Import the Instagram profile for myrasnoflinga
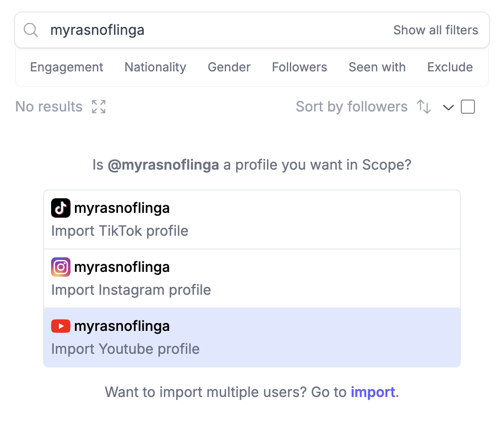The width and height of the screenshot is (504, 423). (252, 278)
